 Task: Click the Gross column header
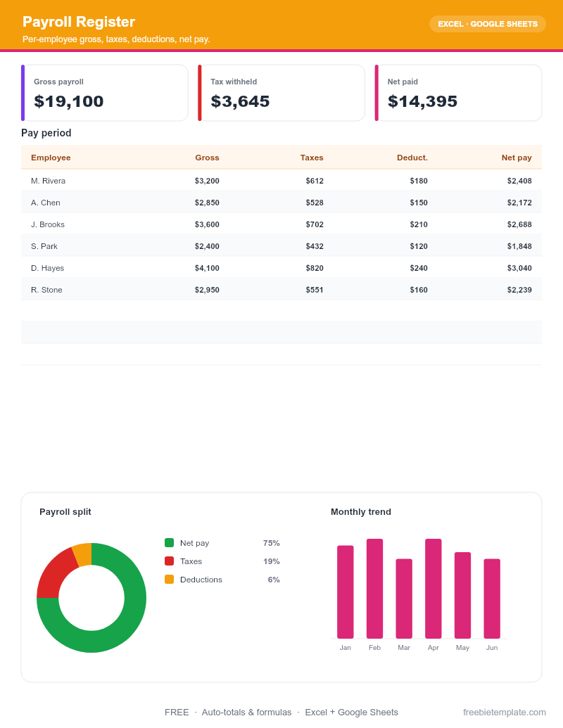[x=207, y=158]
